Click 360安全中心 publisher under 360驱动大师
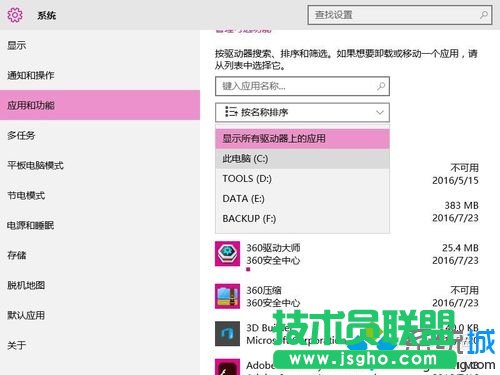 click(273, 260)
